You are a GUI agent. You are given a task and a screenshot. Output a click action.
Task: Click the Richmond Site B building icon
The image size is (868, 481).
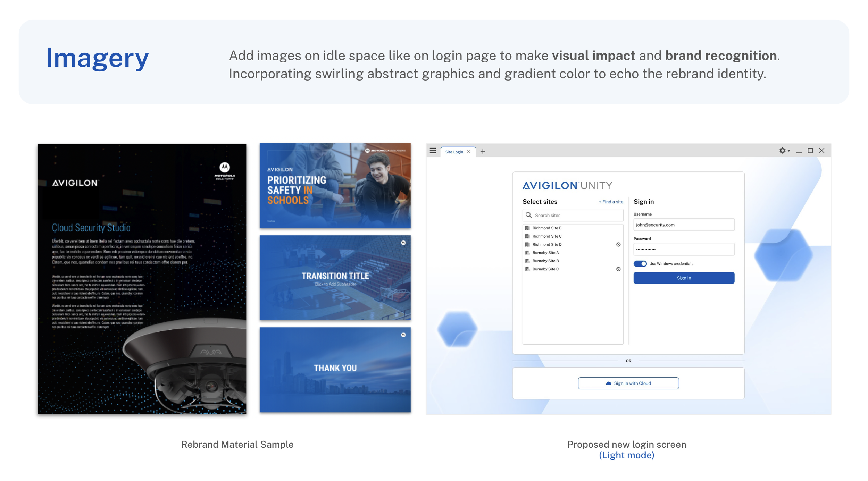(527, 228)
